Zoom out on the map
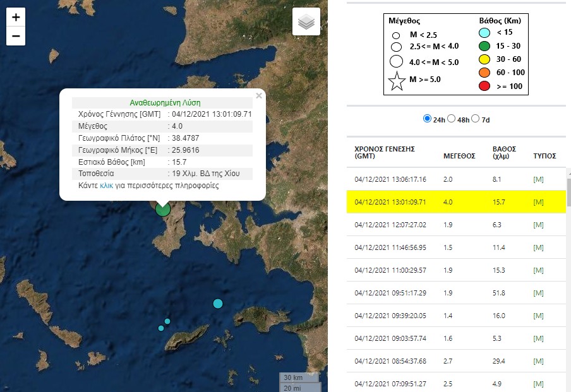Image resolution: width=571 pixels, height=392 pixels. (16, 36)
